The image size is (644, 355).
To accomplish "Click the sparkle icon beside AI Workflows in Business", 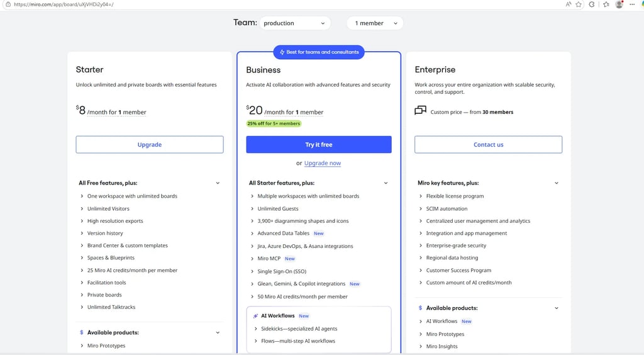I will click(x=255, y=316).
